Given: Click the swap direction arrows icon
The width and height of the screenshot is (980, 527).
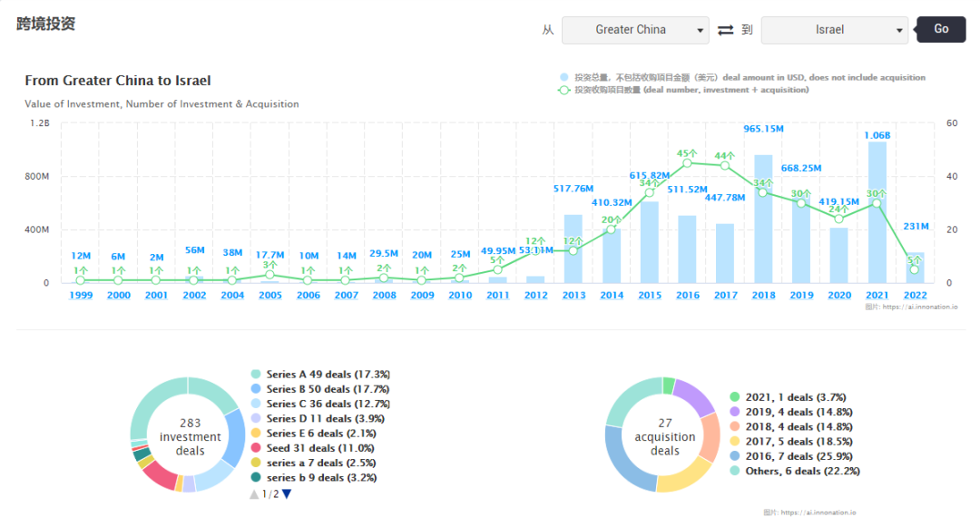Looking at the screenshot, I should (x=725, y=30).
